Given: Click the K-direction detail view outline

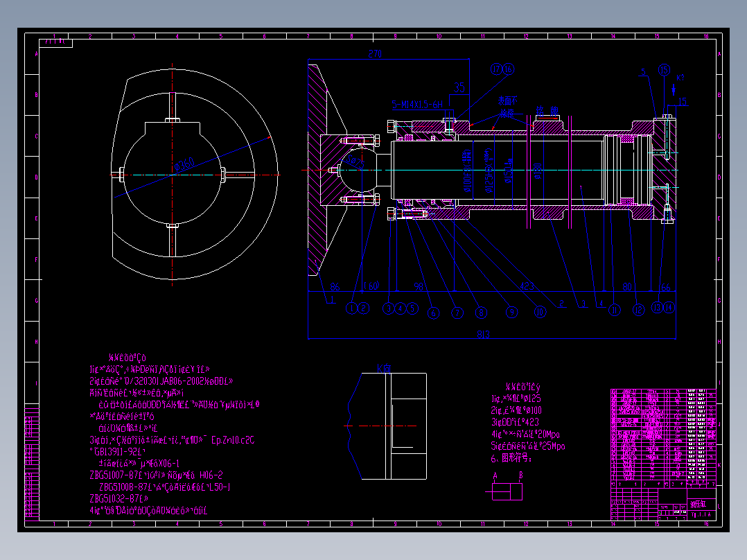Looking at the screenshot, I should [x=387, y=426].
